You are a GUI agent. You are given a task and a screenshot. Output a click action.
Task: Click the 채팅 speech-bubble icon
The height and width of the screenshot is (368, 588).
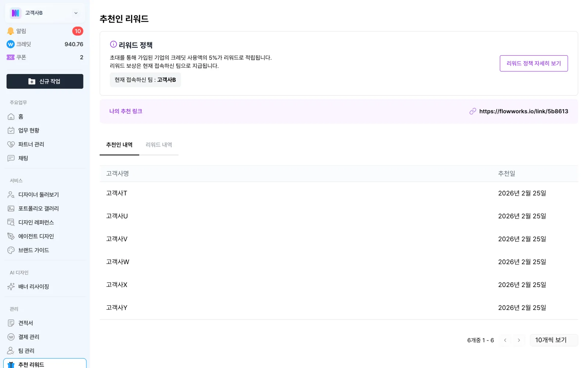click(x=11, y=158)
